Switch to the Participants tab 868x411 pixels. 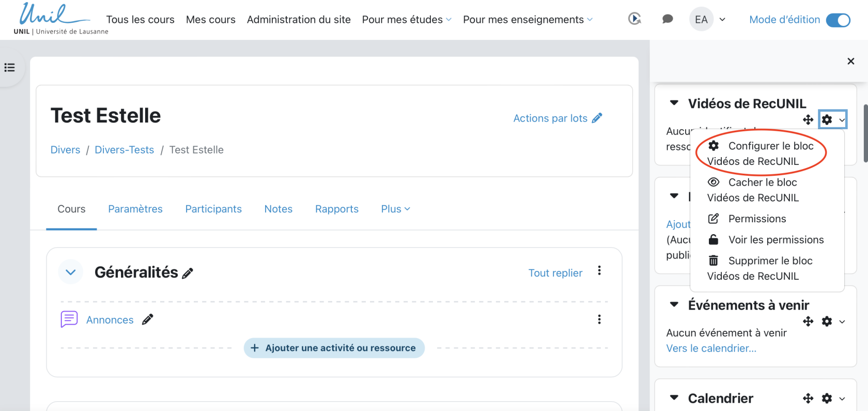click(x=213, y=209)
